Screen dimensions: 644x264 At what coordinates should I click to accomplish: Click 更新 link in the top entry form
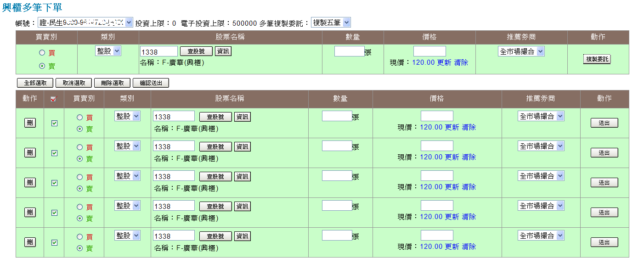coord(444,62)
